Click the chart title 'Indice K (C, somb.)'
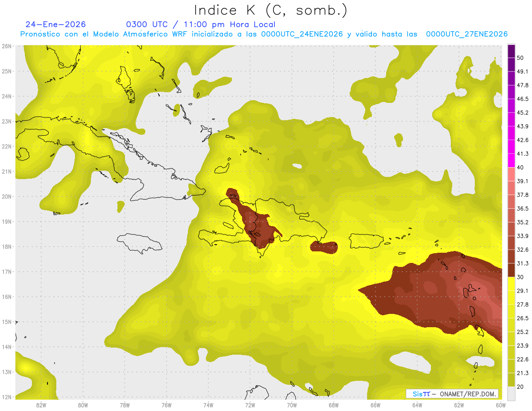 [271, 10]
